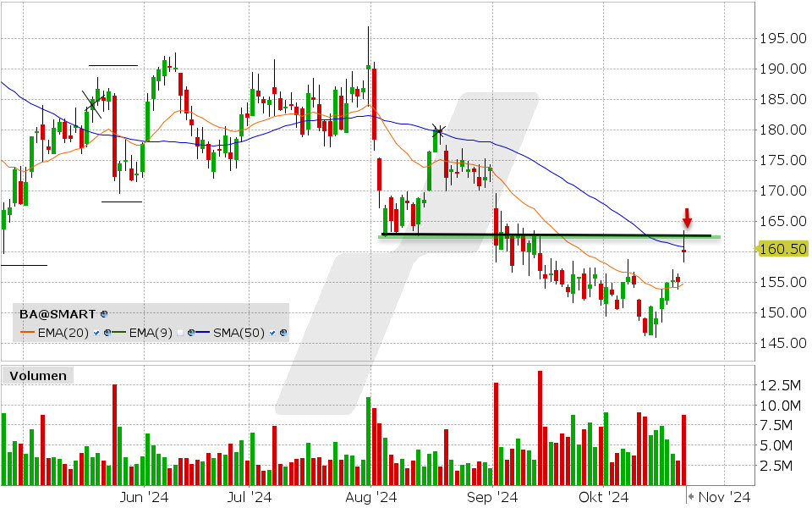Click the EMA(20) legend label
This screenshot has width=812, height=508.
(x=63, y=333)
